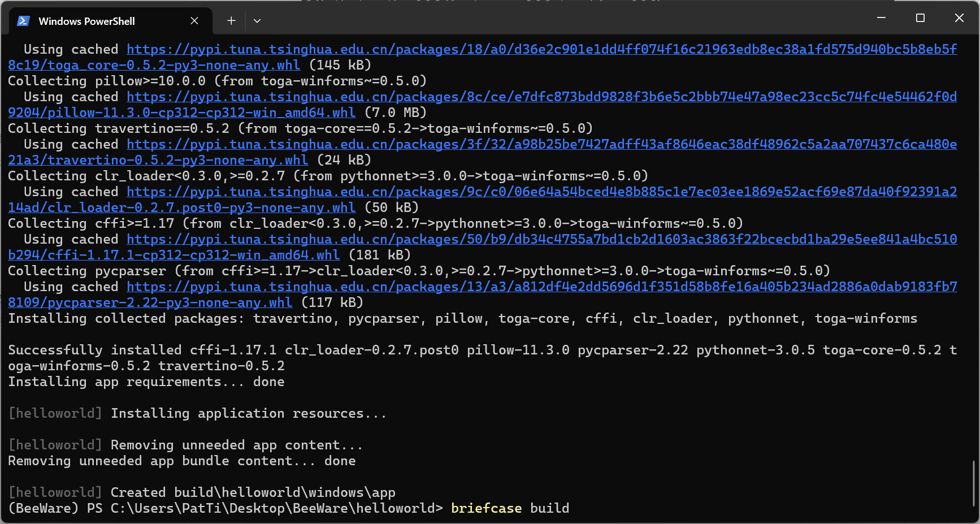Click the 'briefcase' command text
The width and height of the screenshot is (980, 524).
(487, 509)
